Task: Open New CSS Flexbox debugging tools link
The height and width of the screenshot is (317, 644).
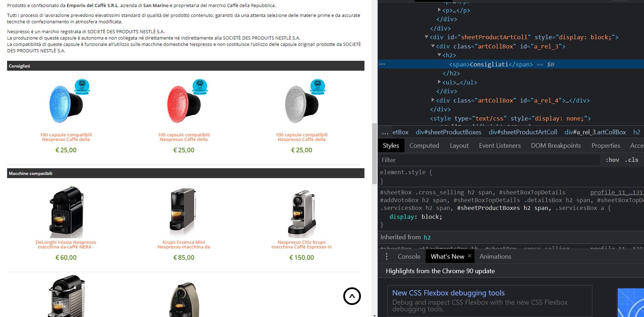Action: pyautogui.click(x=448, y=293)
